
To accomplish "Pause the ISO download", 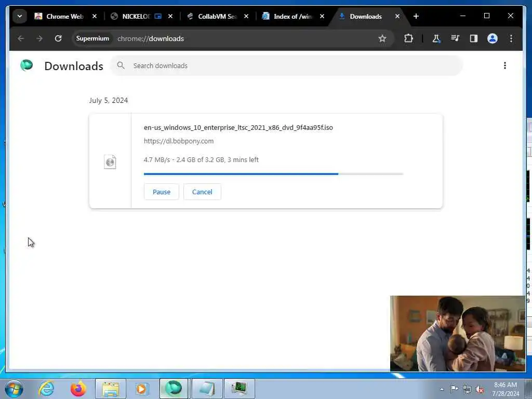I will (x=162, y=192).
